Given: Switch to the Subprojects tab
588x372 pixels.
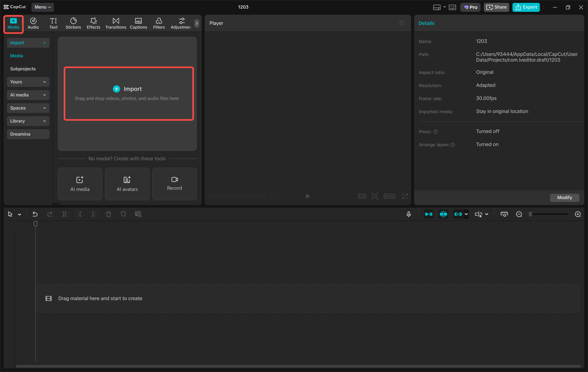Looking at the screenshot, I should (x=23, y=69).
